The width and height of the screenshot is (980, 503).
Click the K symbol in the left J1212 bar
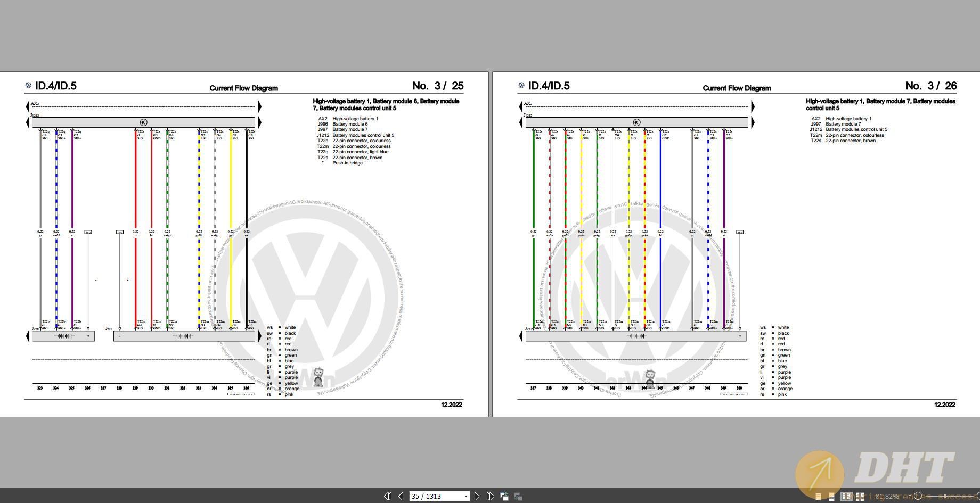pos(143,122)
